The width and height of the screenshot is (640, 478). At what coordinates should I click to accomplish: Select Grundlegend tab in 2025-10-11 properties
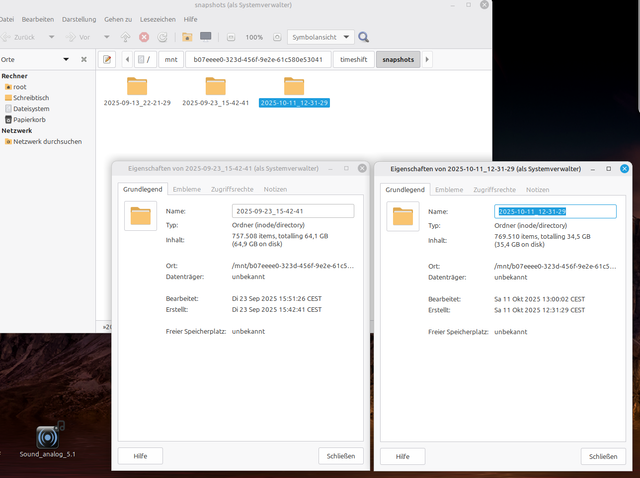click(405, 190)
